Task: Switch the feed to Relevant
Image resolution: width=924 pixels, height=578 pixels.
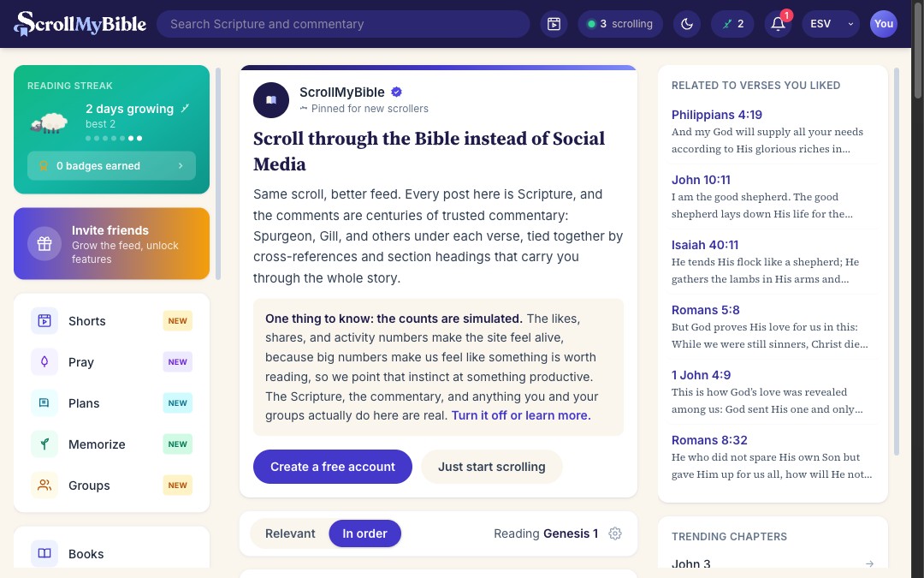Action: tap(290, 533)
